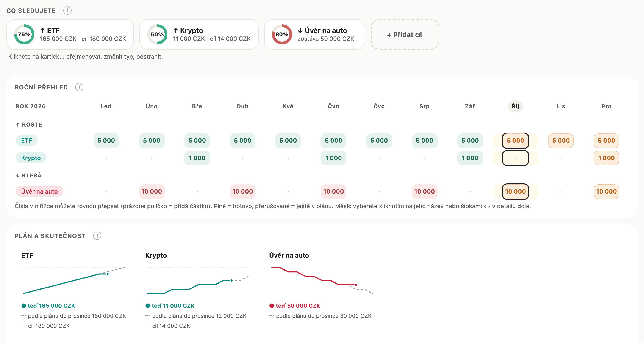Select the Dub month header
644x343 pixels.
pos(242,106)
